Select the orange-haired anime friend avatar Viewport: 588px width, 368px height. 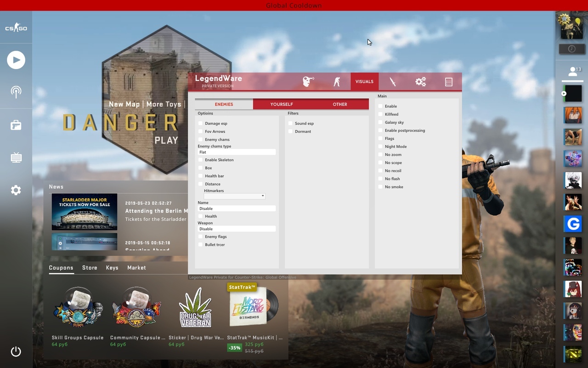click(x=573, y=115)
